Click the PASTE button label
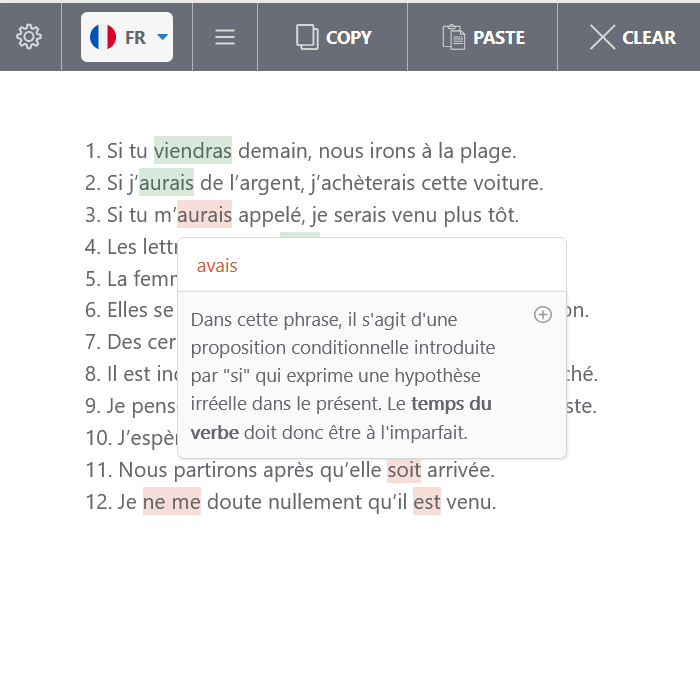This screenshot has height=690, width=700. (499, 38)
